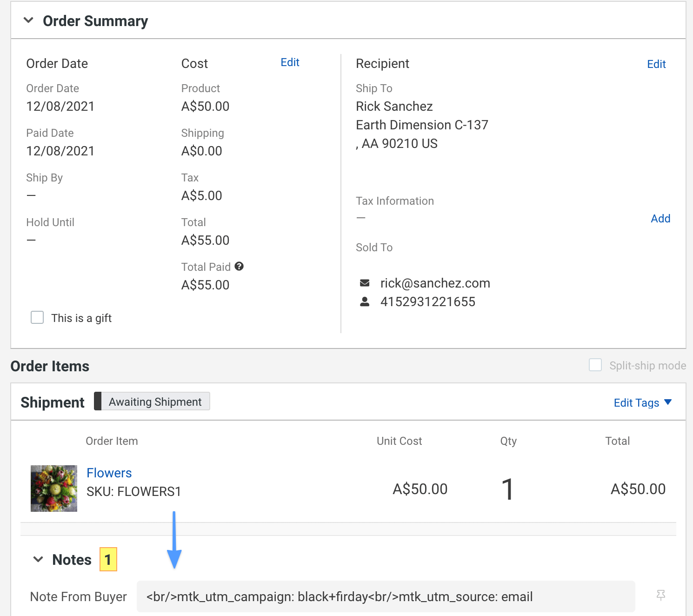Select the rick@sanchez.com email address

435,283
